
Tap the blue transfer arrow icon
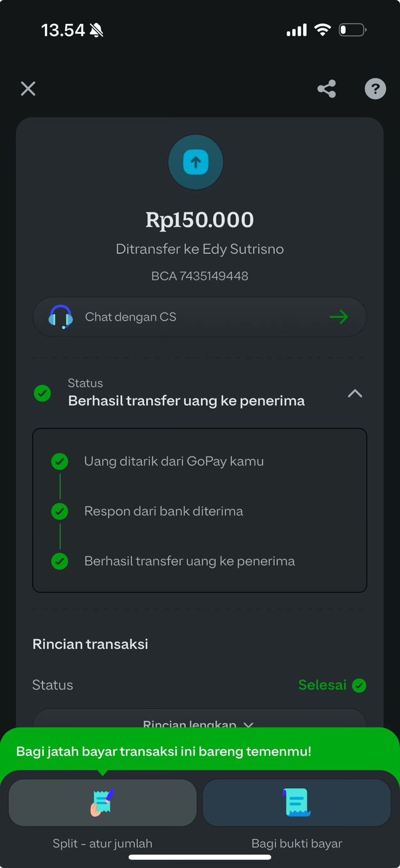(x=196, y=162)
